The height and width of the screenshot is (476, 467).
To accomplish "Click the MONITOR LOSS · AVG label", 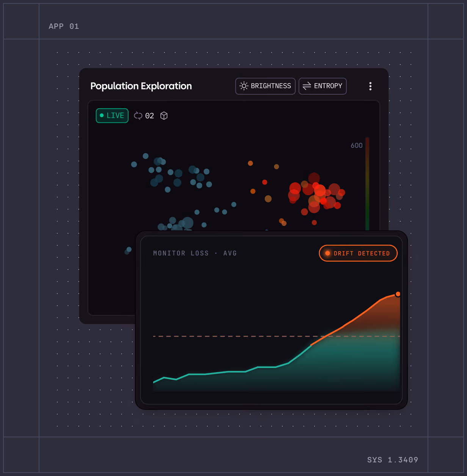I will click(195, 253).
